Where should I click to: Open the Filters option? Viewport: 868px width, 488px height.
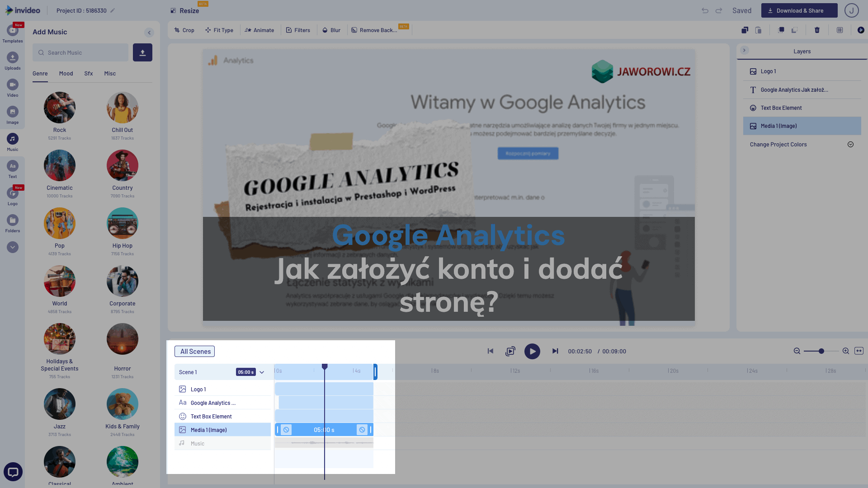[298, 30]
